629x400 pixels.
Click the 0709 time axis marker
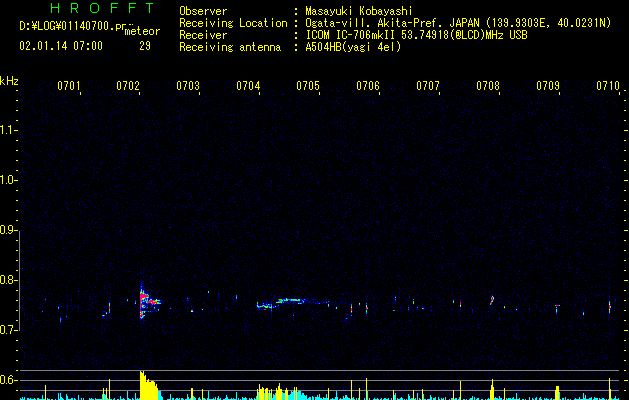(548, 86)
